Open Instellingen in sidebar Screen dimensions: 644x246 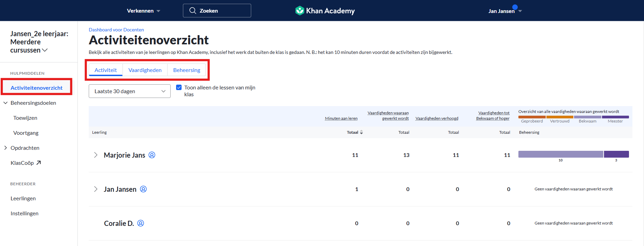[25, 213]
